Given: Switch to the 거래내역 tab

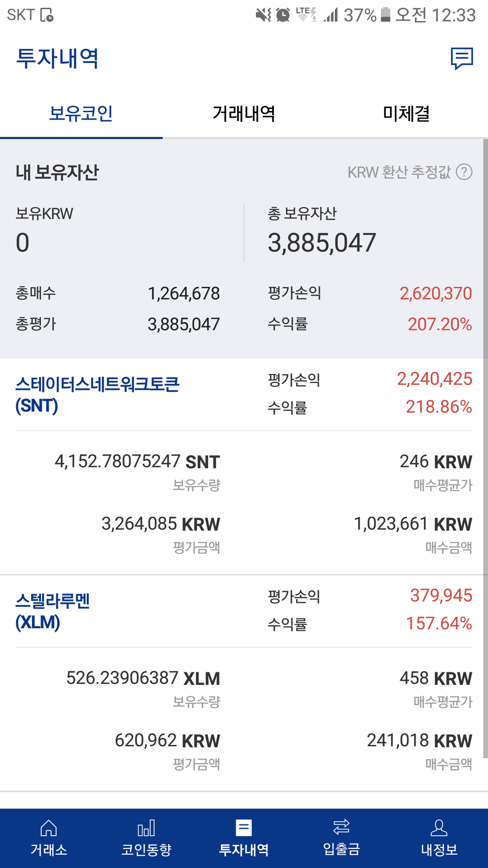Looking at the screenshot, I should [x=244, y=114].
